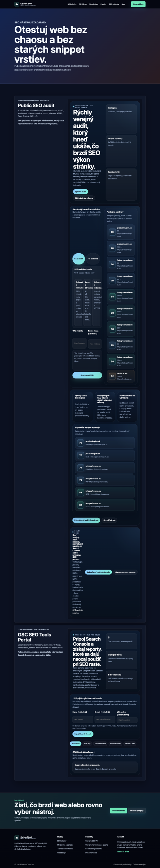This screenshot has height=868, width=160.
Task: Switch to the Internal Links tab
Action: 130,744
